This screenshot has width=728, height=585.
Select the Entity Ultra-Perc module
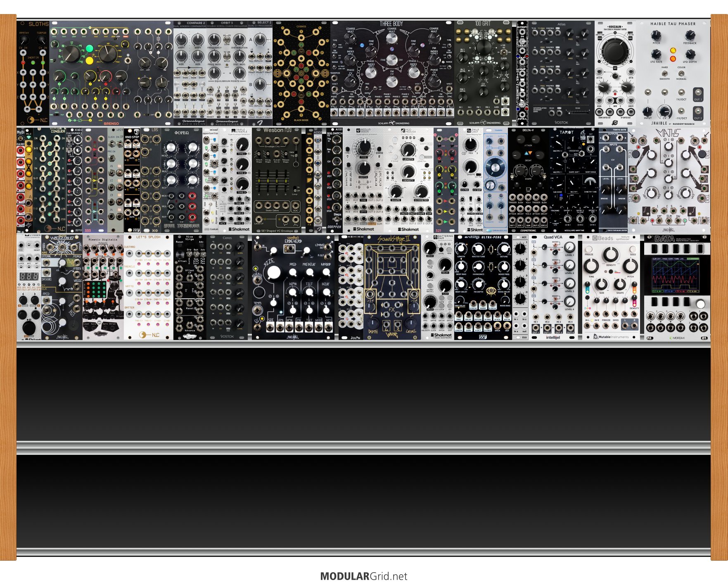click(483, 287)
